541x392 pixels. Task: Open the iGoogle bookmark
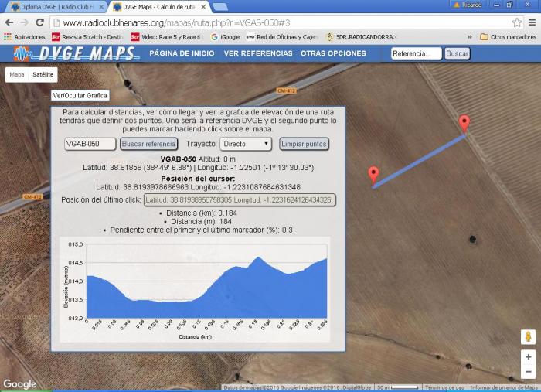tap(226, 36)
